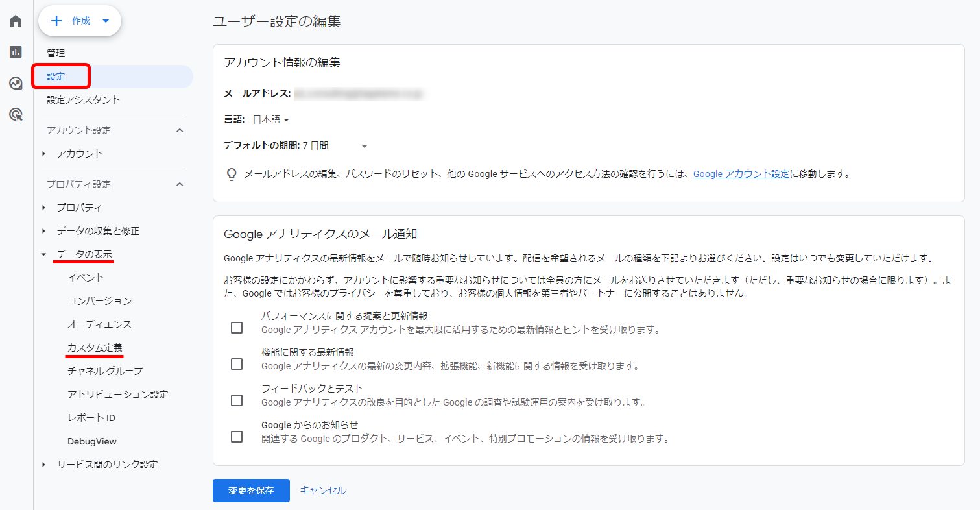Image resolution: width=980 pixels, height=510 pixels.
Task: Open the Reports bar chart icon
Action: click(16, 52)
